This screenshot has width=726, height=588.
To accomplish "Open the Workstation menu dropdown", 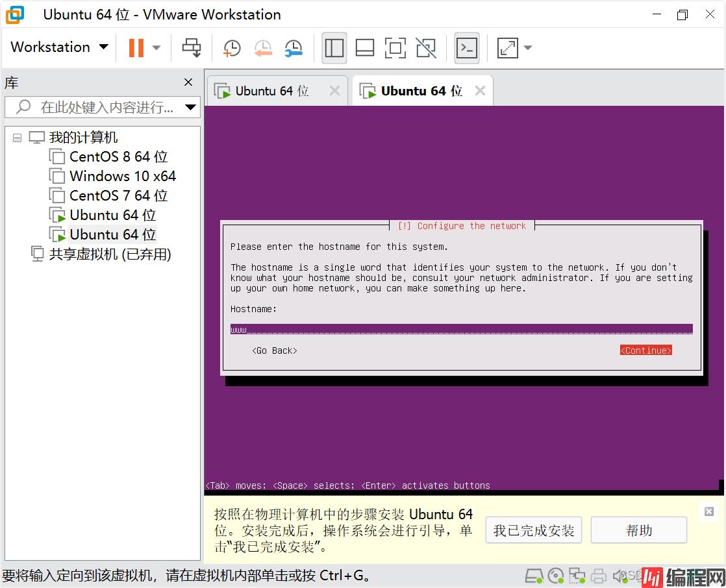I will [59, 47].
